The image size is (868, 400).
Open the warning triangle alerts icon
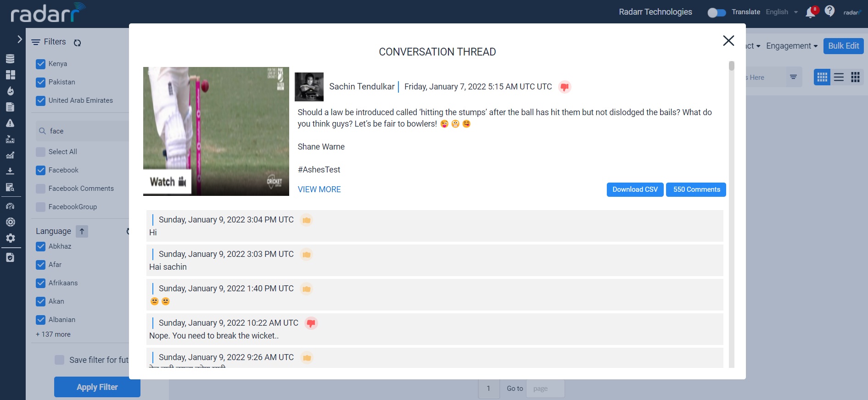click(x=10, y=123)
